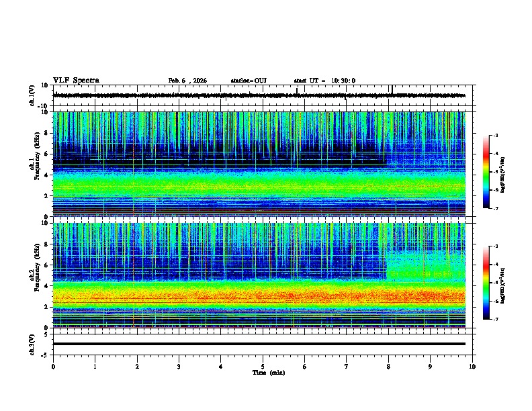Click the "start UT = 10:30: 0" text
The image size is (532, 411).
[324, 81]
